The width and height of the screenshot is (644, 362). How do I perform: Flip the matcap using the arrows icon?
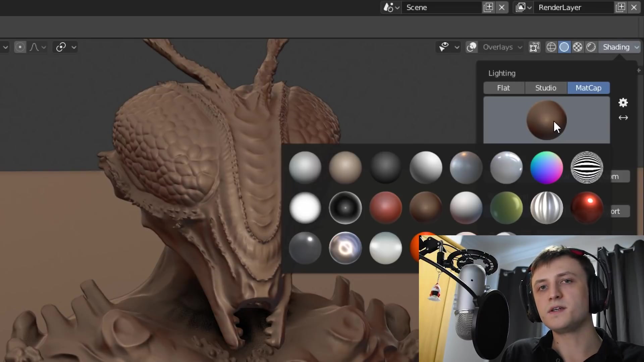pos(623,118)
